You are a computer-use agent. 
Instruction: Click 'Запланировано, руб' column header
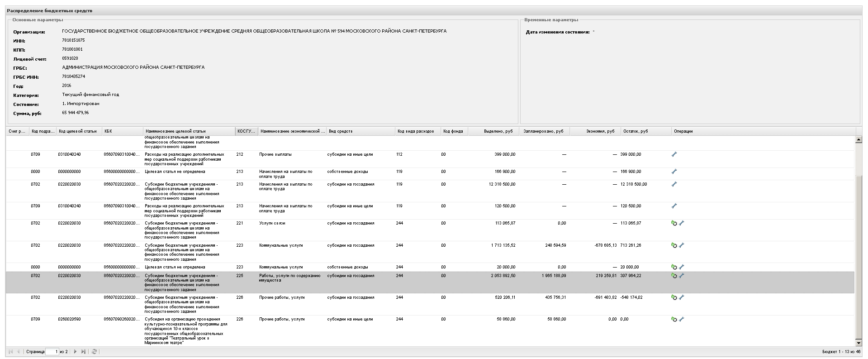(x=544, y=131)
